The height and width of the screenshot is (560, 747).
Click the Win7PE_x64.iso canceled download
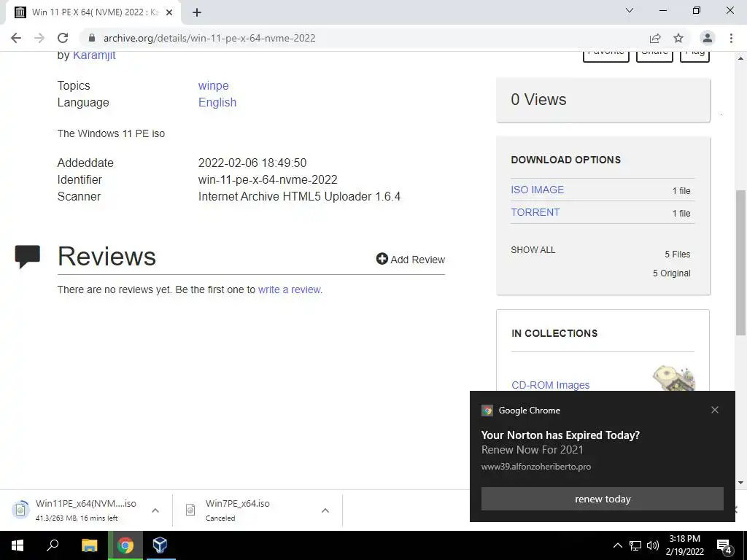click(x=237, y=510)
